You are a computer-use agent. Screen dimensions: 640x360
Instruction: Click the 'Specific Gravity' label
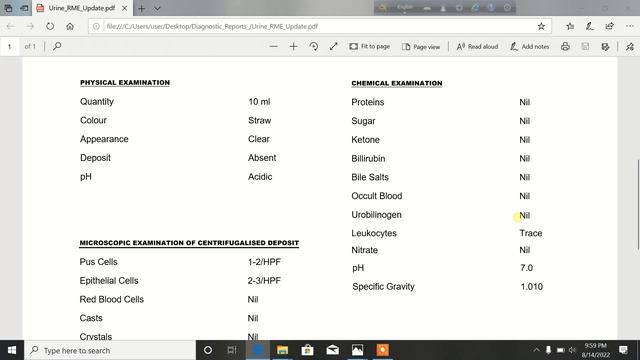pyautogui.click(x=383, y=287)
